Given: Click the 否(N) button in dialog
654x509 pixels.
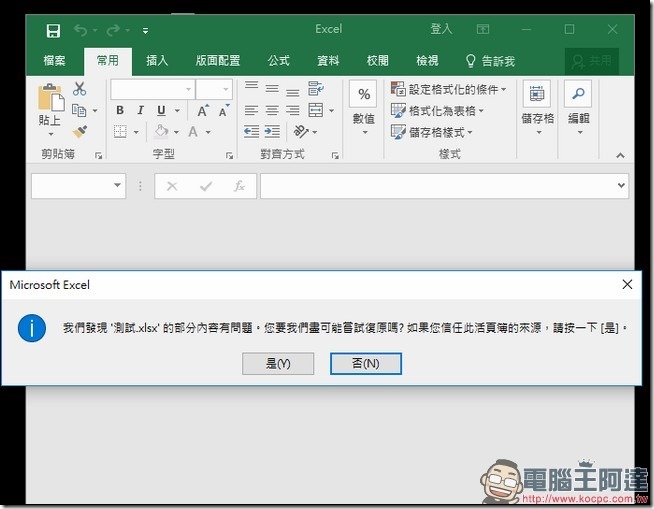Looking at the screenshot, I should (x=365, y=364).
